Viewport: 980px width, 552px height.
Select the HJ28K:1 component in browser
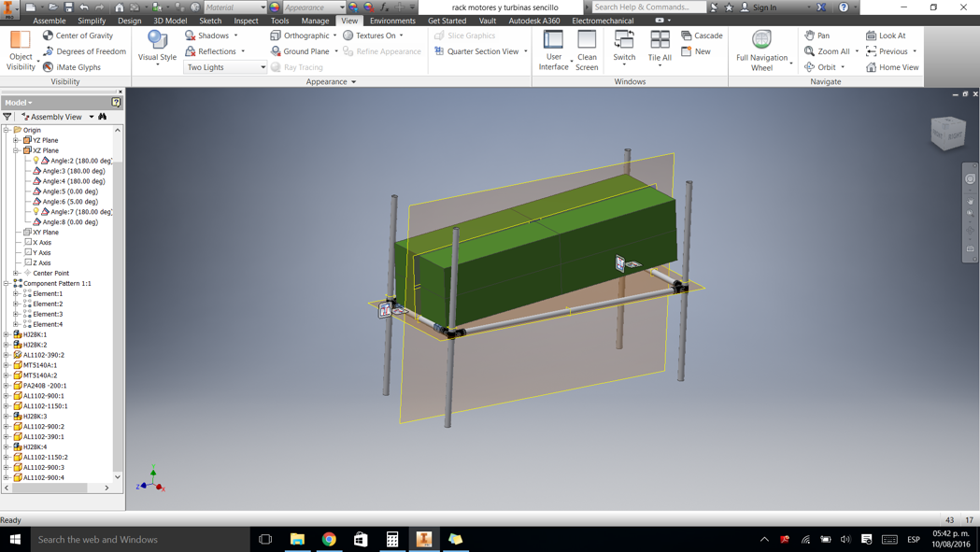point(36,333)
